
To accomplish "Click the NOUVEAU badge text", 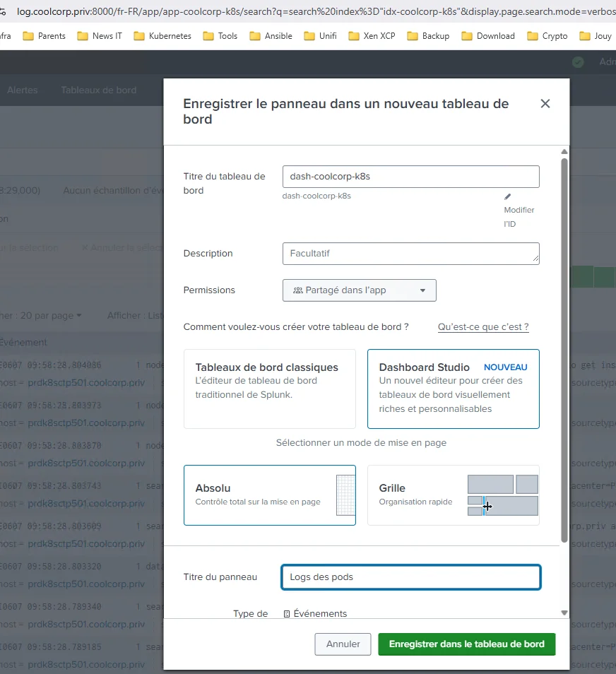I will (x=506, y=367).
